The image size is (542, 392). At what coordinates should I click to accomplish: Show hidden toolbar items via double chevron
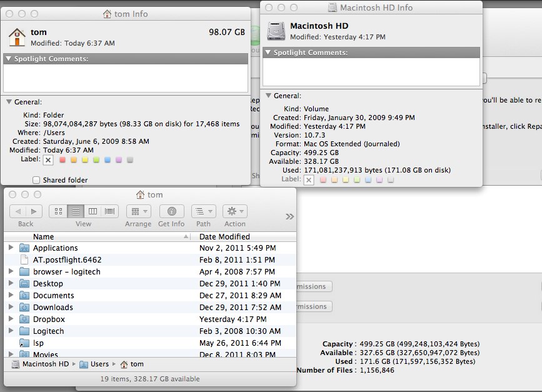tap(289, 217)
